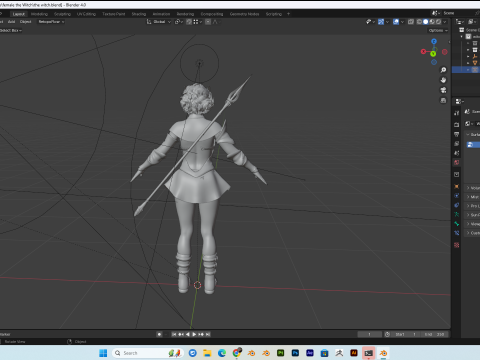Screen dimensions: 480x360
Task: Switch to wireframe viewport shading
Action: pyautogui.click(x=419, y=22)
